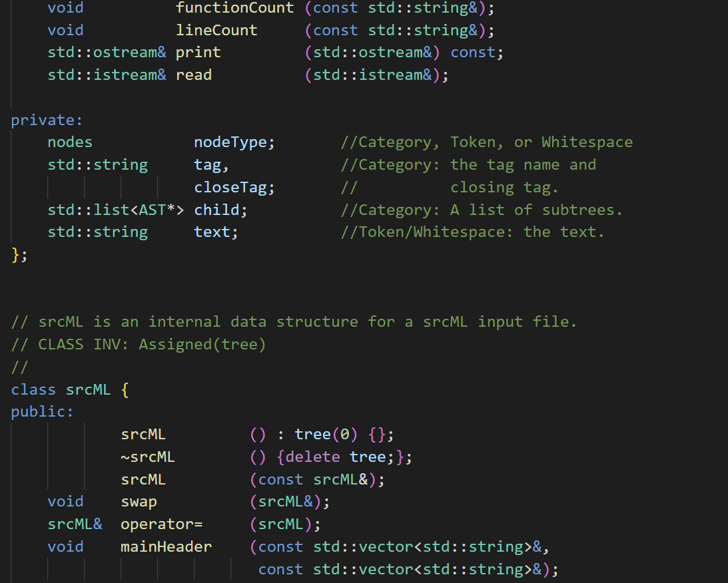This screenshot has width=728, height=583.
Task: Select the child member variable
Action: (214, 209)
